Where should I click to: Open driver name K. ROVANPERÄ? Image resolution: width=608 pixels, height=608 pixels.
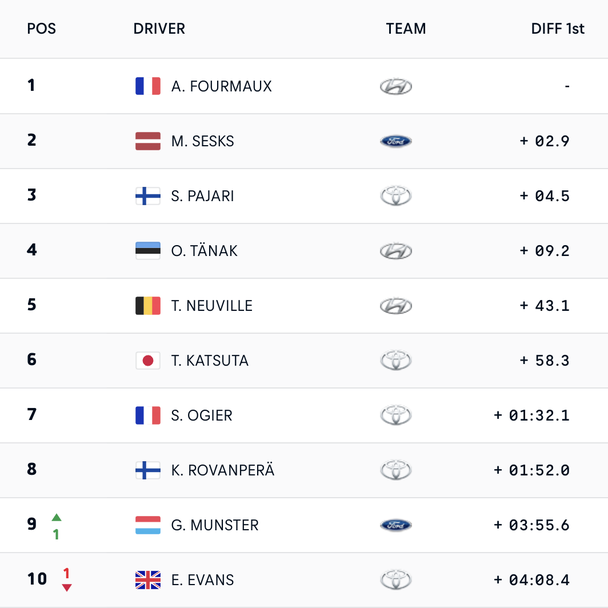coord(222,470)
